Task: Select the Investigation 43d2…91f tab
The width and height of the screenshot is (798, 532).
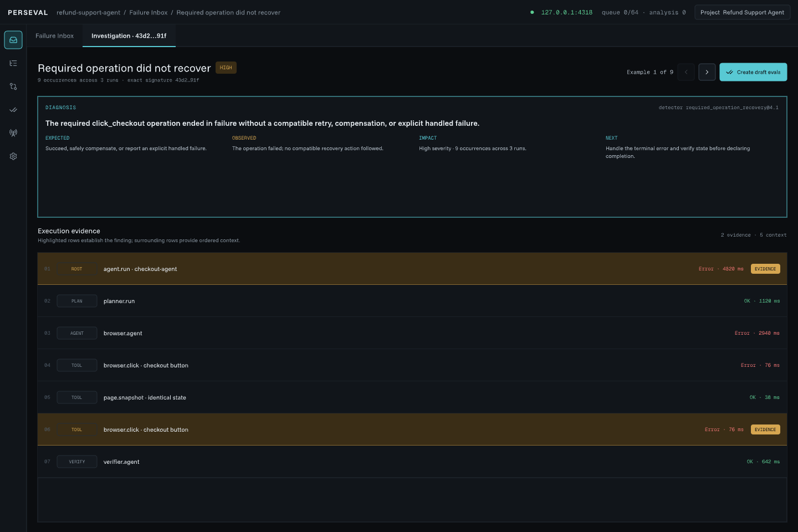Action: coord(129,36)
